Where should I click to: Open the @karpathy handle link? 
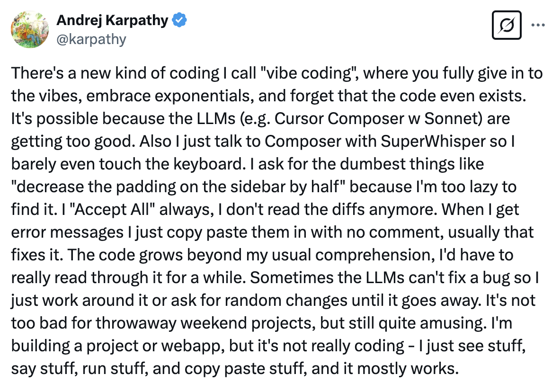91,38
